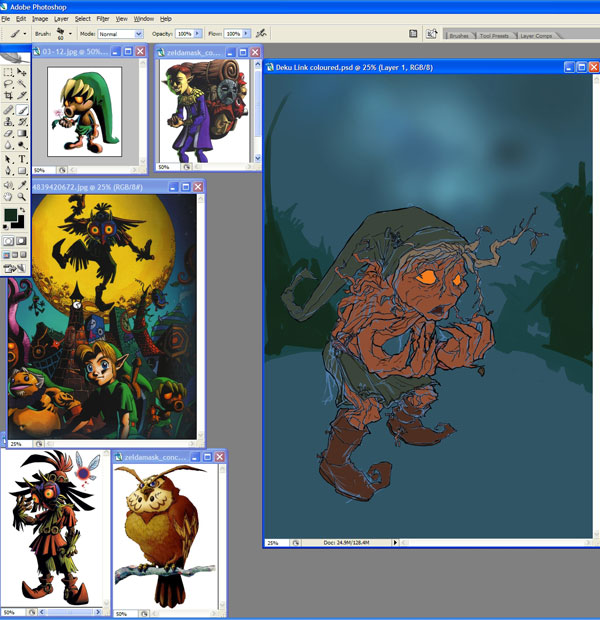Viewport: 600px width, 620px height.
Task: Switch to the Brushes palette tab
Action: pos(459,36)
